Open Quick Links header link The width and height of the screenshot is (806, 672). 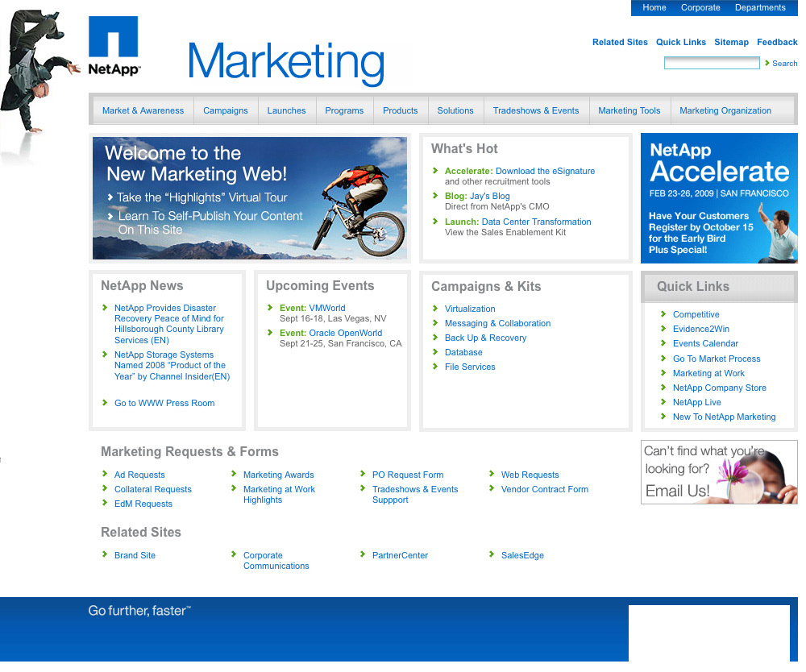coord(680,42)
